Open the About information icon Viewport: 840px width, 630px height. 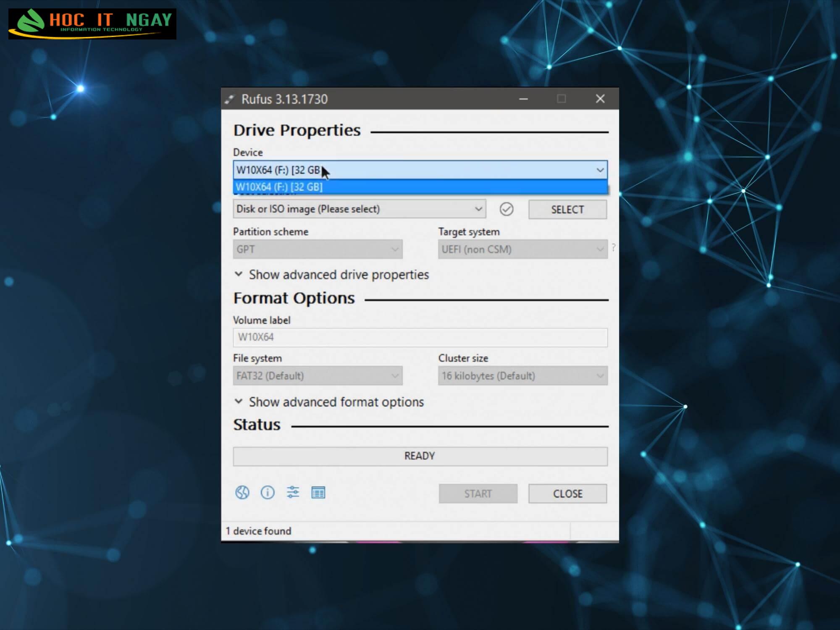point(268,492)
